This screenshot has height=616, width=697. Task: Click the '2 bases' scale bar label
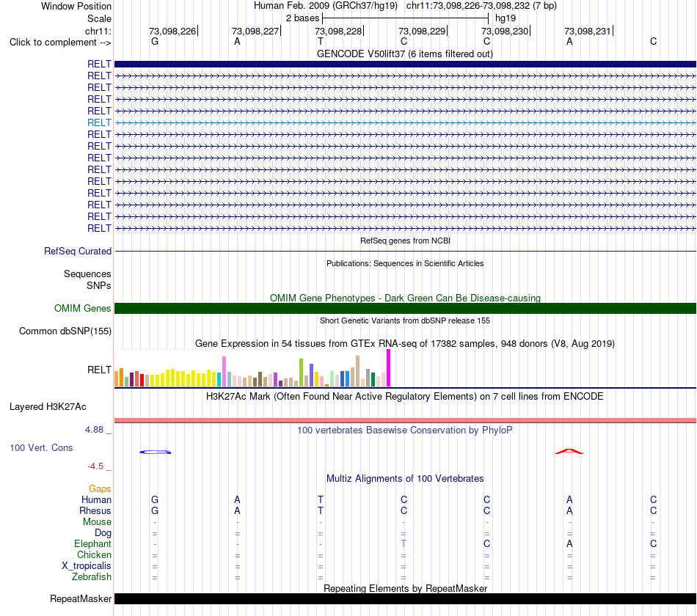pos(302,18)
